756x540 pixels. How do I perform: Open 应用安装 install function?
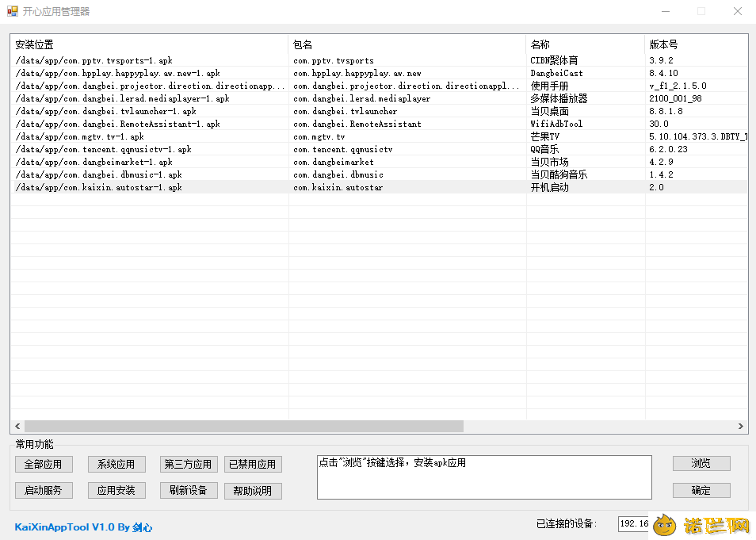coord(116,490)
